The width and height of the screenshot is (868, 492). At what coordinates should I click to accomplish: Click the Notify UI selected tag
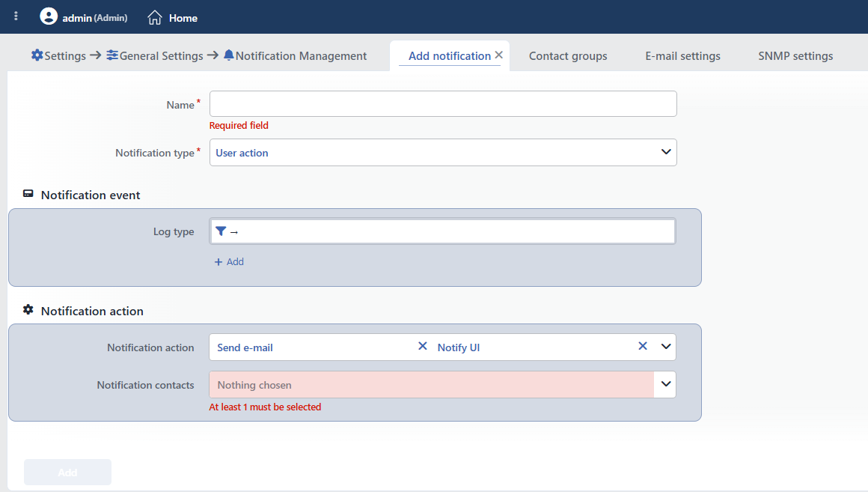click(x=459, y=348)
